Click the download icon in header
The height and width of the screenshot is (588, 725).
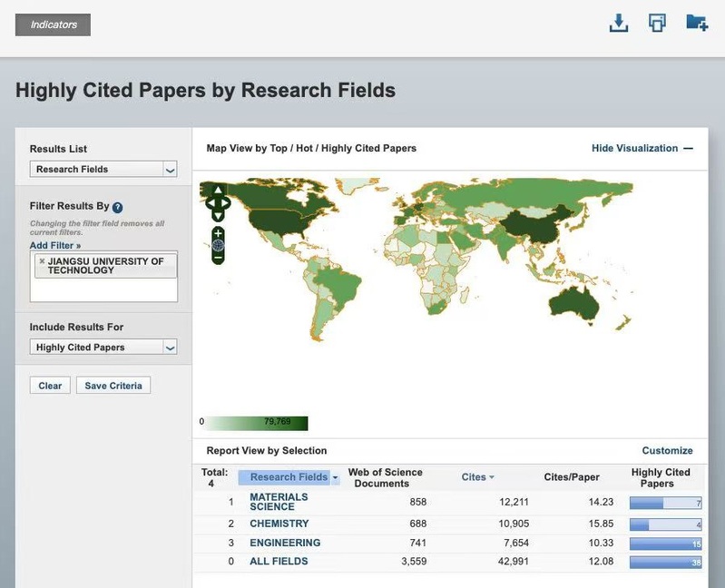619,24
